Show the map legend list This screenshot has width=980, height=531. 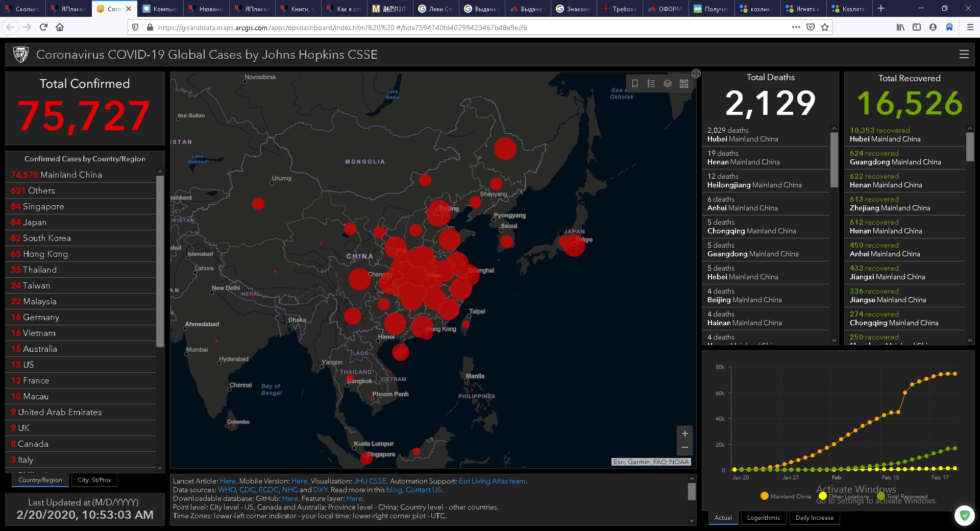(651, 83)
